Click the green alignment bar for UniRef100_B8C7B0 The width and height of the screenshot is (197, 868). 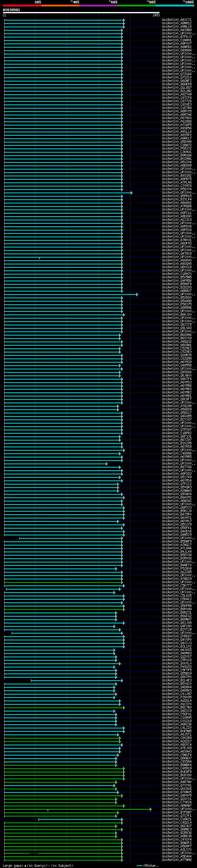[64, 708]
